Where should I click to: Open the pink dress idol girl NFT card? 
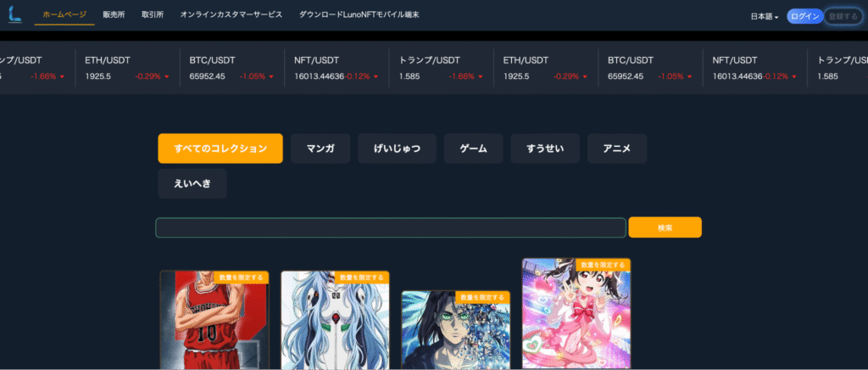(576, 313)
